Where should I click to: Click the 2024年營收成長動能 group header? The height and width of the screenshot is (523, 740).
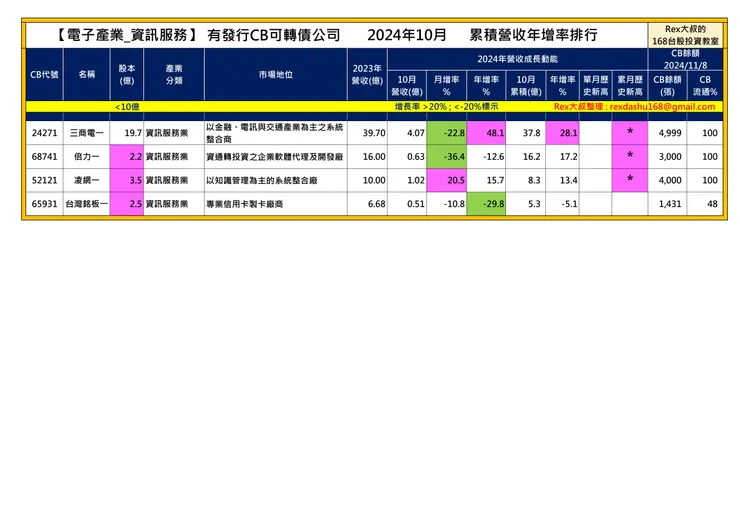(517, 59)
